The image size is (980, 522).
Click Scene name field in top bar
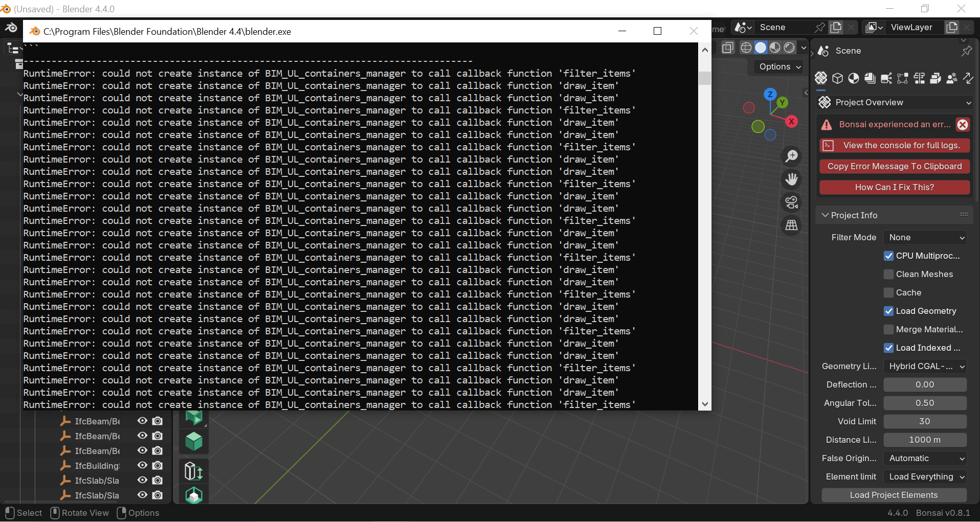[784, 27]
